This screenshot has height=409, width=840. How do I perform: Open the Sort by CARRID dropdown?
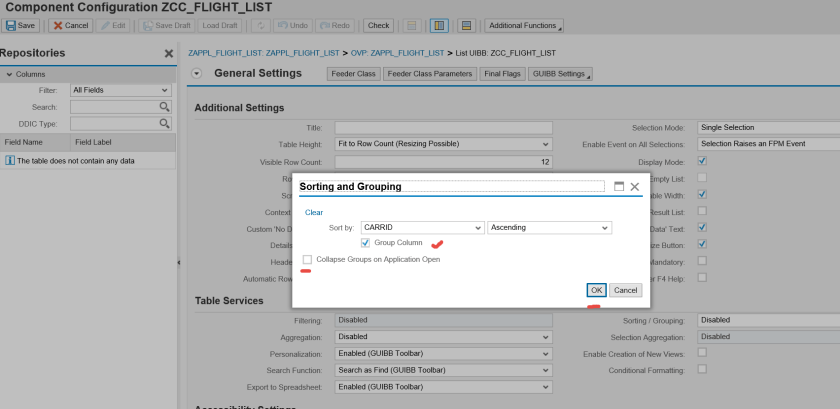(478, 228)
